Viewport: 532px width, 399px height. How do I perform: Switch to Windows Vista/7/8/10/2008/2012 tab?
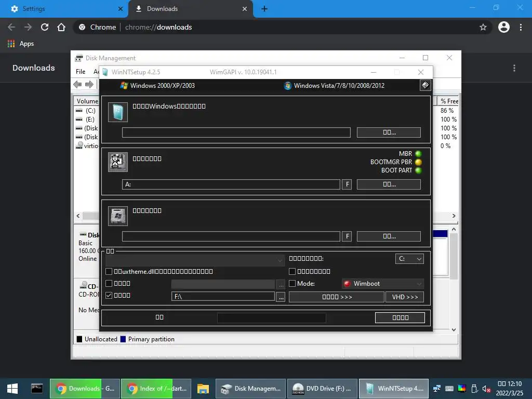tap(334, 86)
